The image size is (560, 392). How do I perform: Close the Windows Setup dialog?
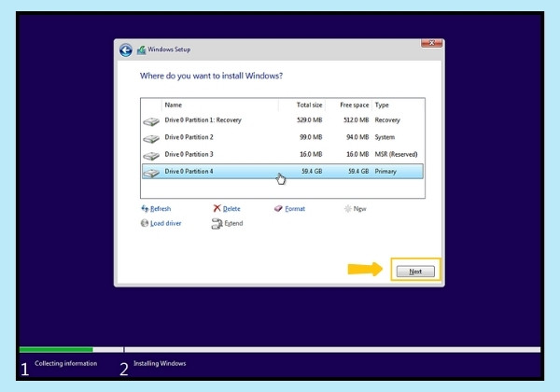pyautogui.click(x=432, y=43)
